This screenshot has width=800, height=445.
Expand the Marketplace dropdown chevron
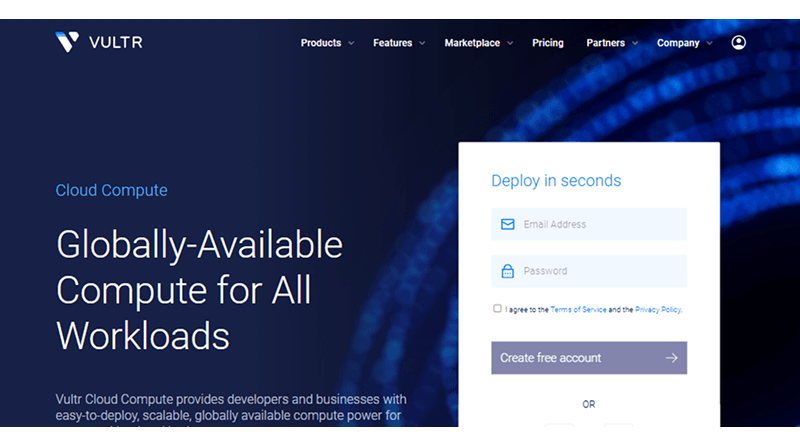coord(510,43)
